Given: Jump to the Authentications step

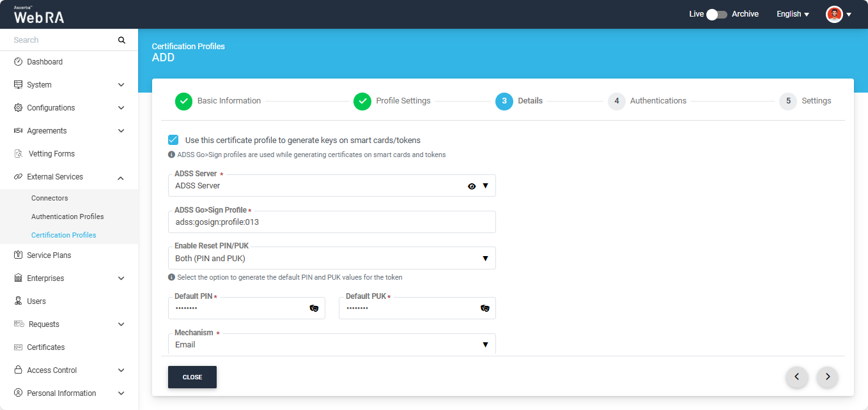Looking at the screenshot, I should (x=658, y=101).
